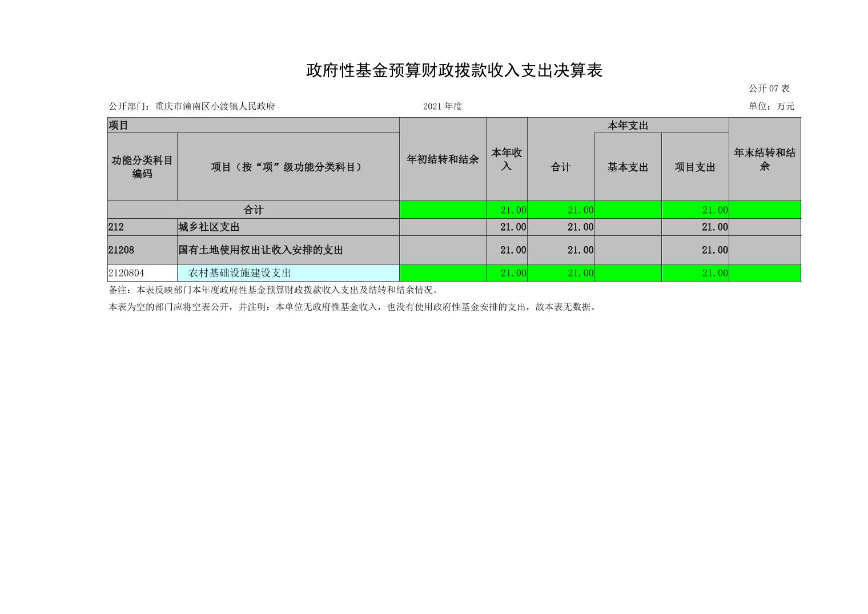Click the code cell 212

(142, 227)
